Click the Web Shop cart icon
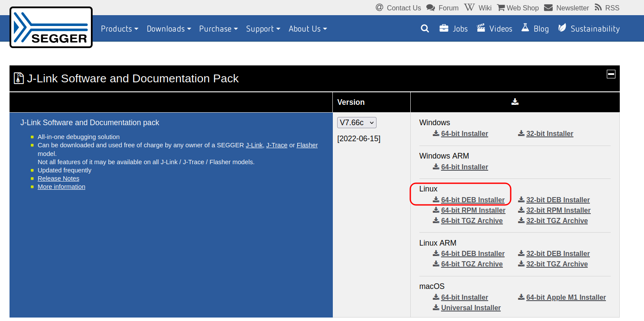This screenshot has height=321, width=644. tap(501, 8)
